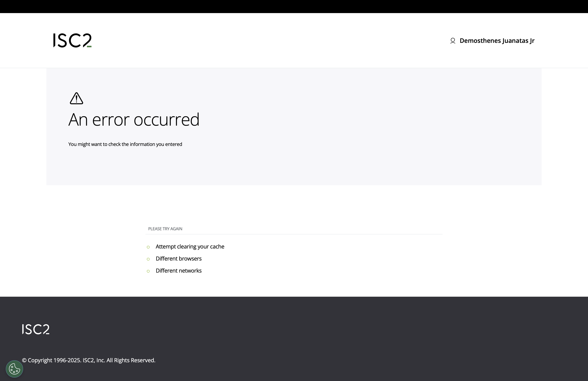
Task: Click the "Attempt clearing your cache" suggestion
Action: [190, 246]
